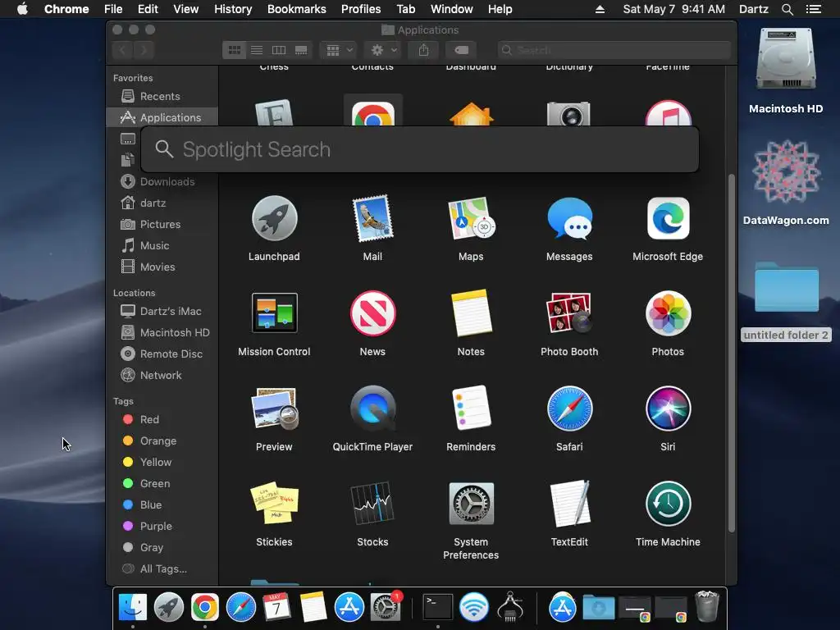
Task: Open the Photo Booth app icon
Action: [569, 313]
